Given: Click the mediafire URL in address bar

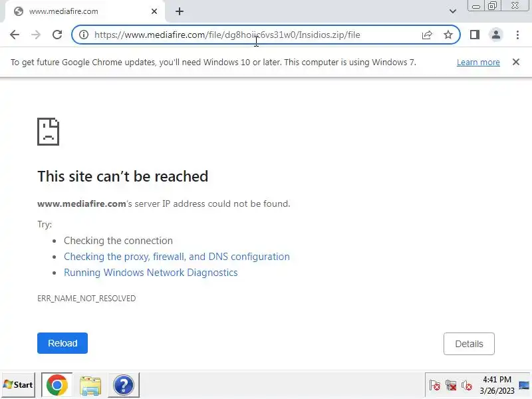Looking at the screenshot, I should click(227, 35).
